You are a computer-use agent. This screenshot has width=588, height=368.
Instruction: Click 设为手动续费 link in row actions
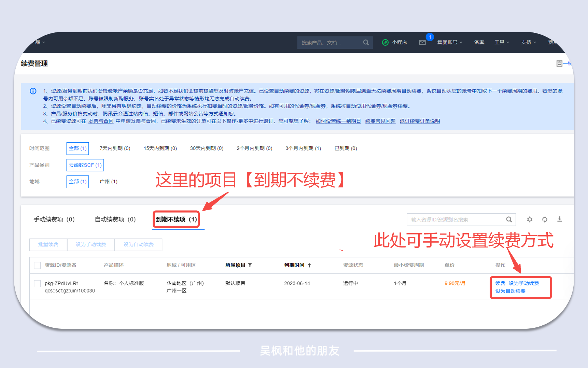pos(524,283)
